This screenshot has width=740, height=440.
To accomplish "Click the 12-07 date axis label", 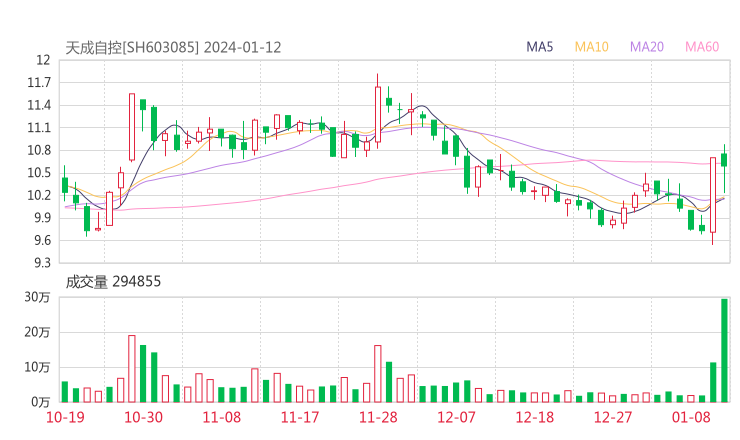I will pos(456,417).
